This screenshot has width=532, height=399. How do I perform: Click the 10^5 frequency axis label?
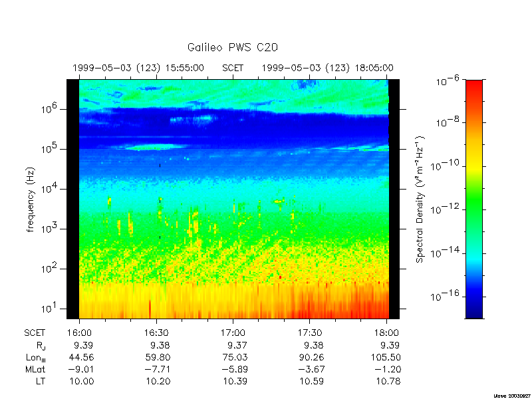point(51,148)
